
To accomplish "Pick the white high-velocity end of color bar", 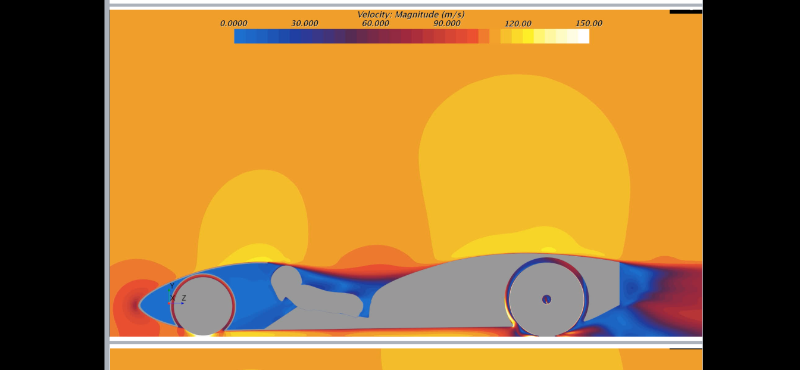I will (x=581, y=36).
